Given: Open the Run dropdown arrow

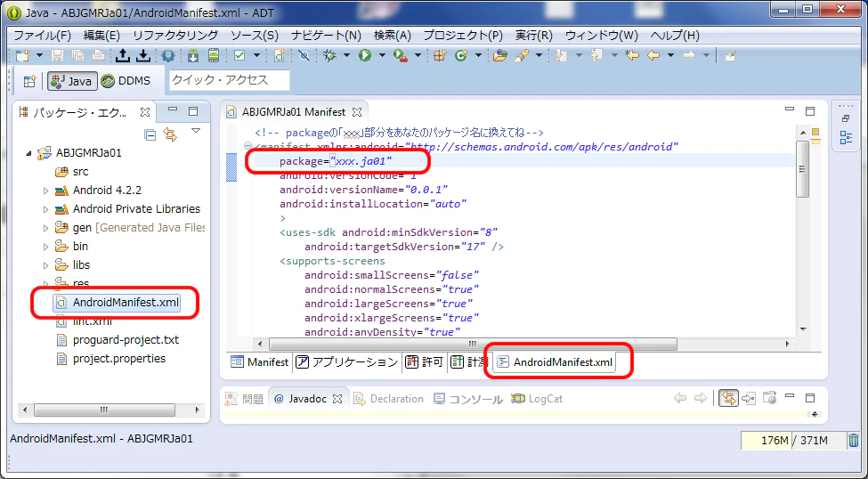Looking at the screenshot, I should pyautogui.click(x=382, y=55).
